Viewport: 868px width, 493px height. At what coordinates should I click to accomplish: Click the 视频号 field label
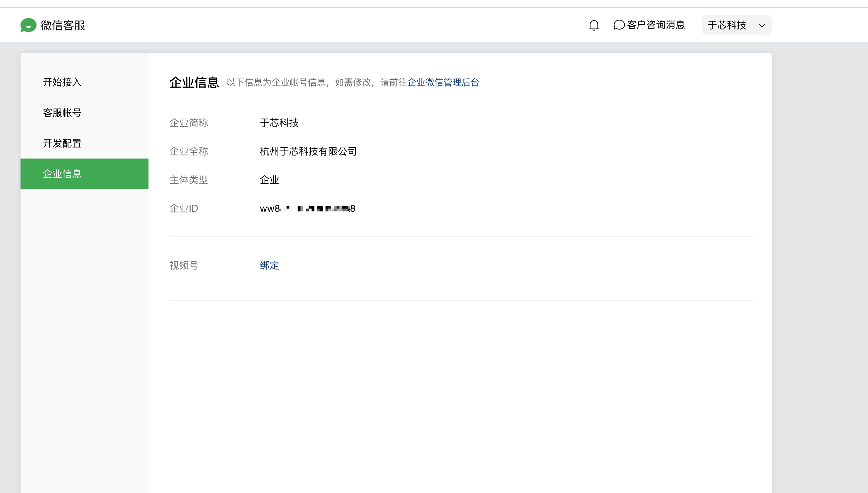click(184, 265)
